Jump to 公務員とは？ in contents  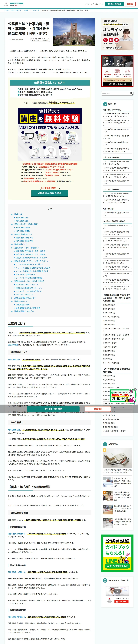pos(18,214)
